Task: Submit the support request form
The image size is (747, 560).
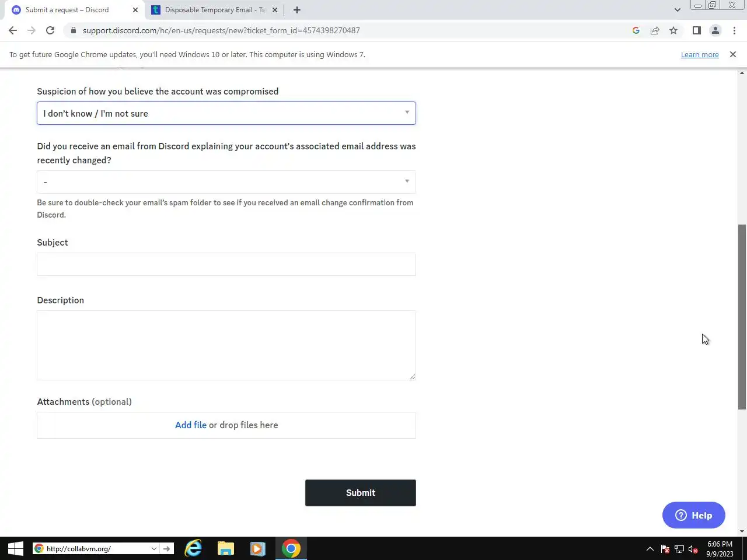Action: tap(361, 493)
